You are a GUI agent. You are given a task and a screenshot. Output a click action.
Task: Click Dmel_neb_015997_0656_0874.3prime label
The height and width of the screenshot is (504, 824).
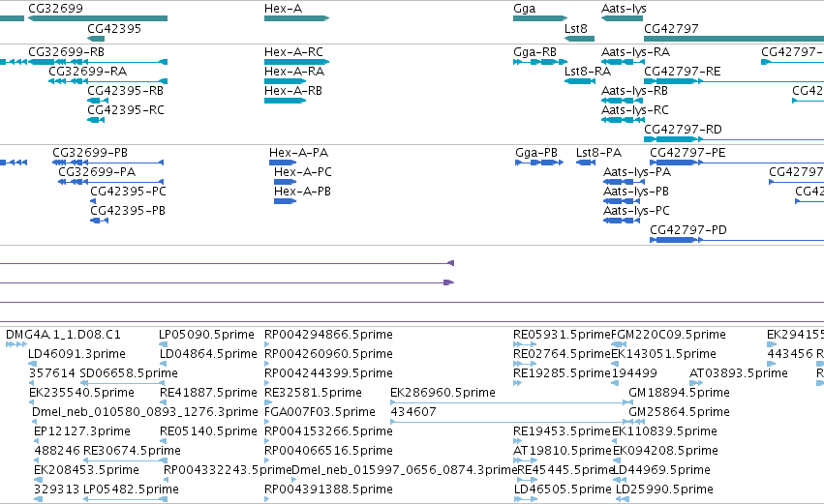pyautogui.click(x=405, y=470)
